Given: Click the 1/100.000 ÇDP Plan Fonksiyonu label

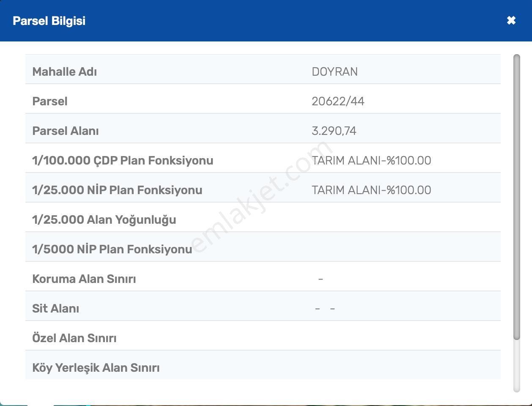Looking at the screenshot, I should click(x=123, y=160).
